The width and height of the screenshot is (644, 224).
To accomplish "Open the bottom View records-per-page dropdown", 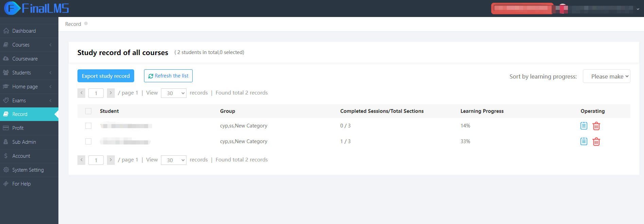I will [x=174, y=160].
